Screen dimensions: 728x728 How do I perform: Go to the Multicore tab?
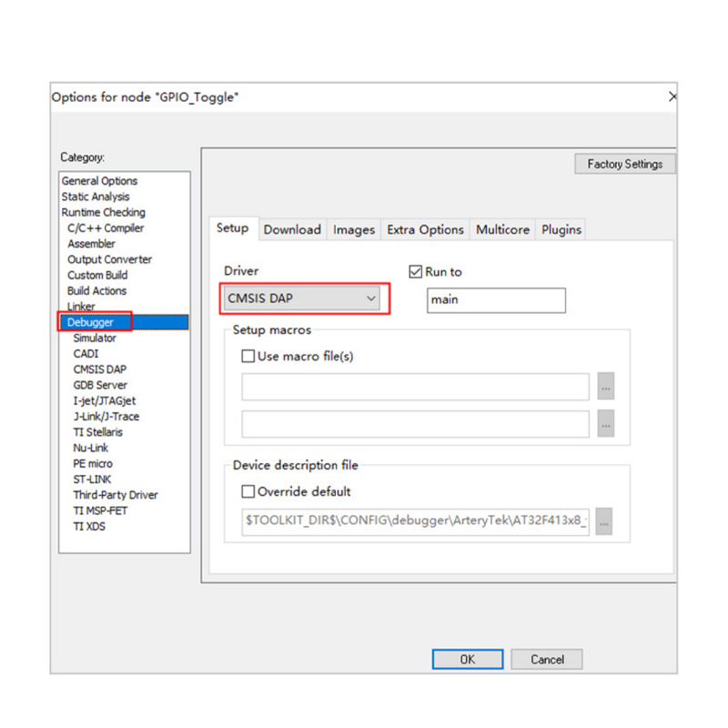point(502,230)
